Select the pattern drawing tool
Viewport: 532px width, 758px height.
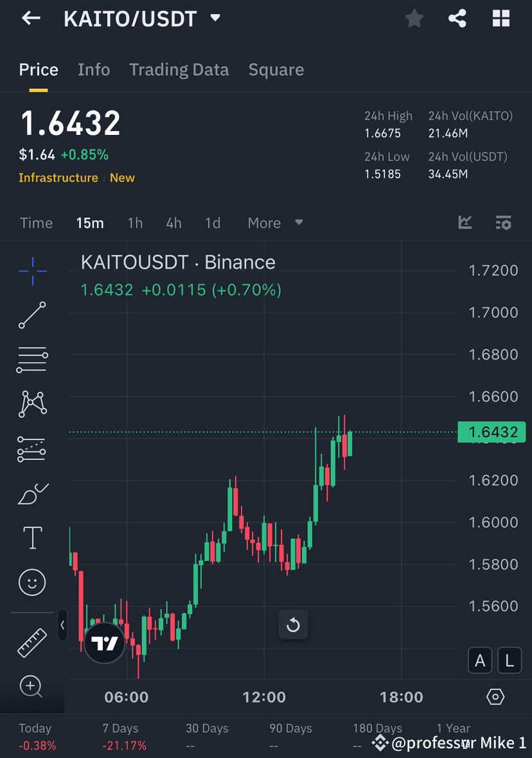tap(31, 403)
